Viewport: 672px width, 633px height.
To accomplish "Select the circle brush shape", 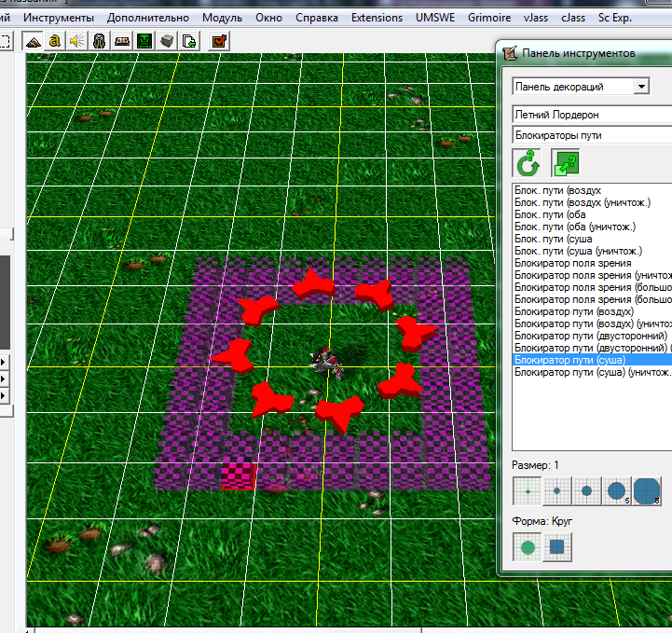I will [x=528, y=547].
